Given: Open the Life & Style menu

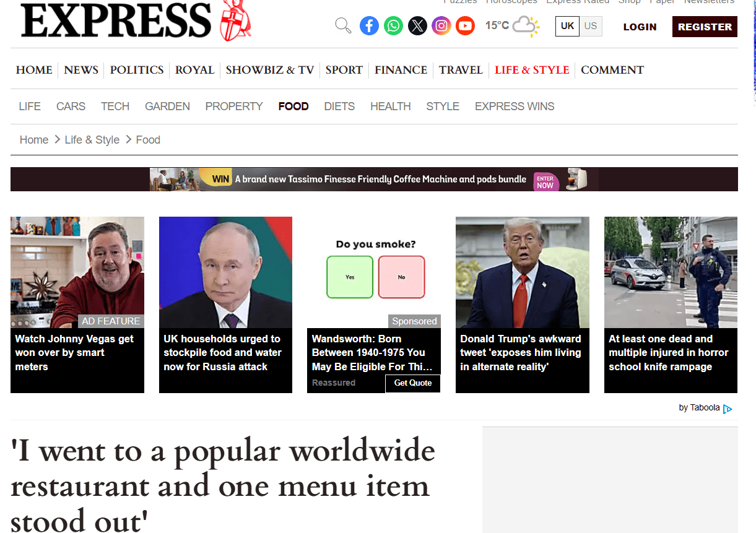Looking at the screenshot, I should coord(531,70).
